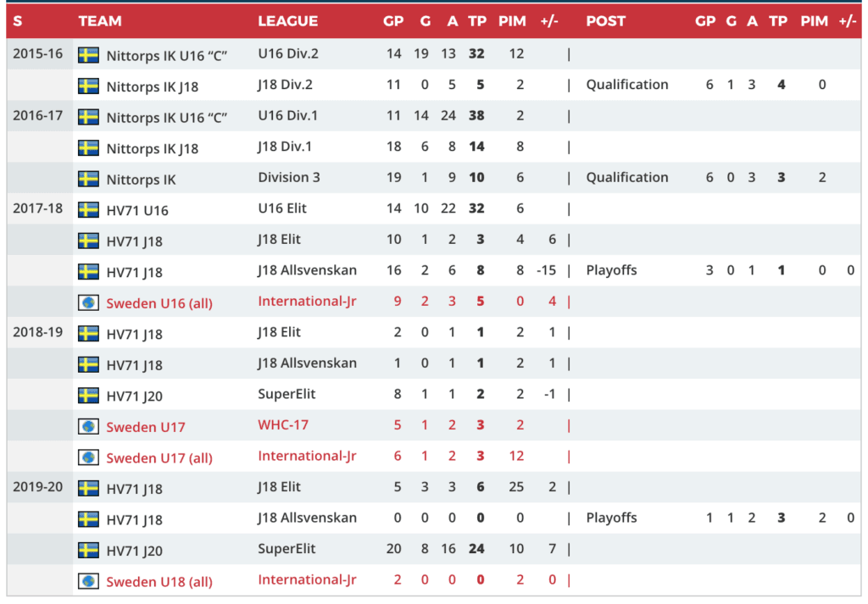Open the Sweden U16 (all) team link
The image size is (868, 604).
[x=159, y=303]
